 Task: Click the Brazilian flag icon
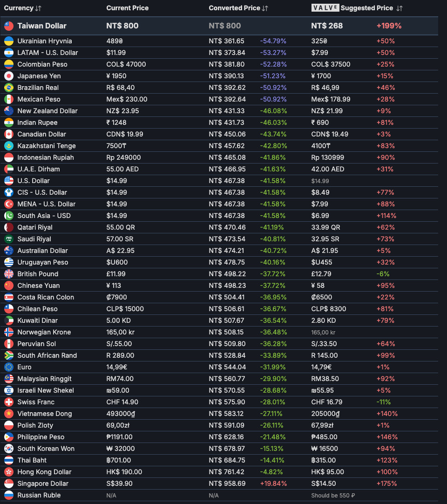tap(9, 88)
